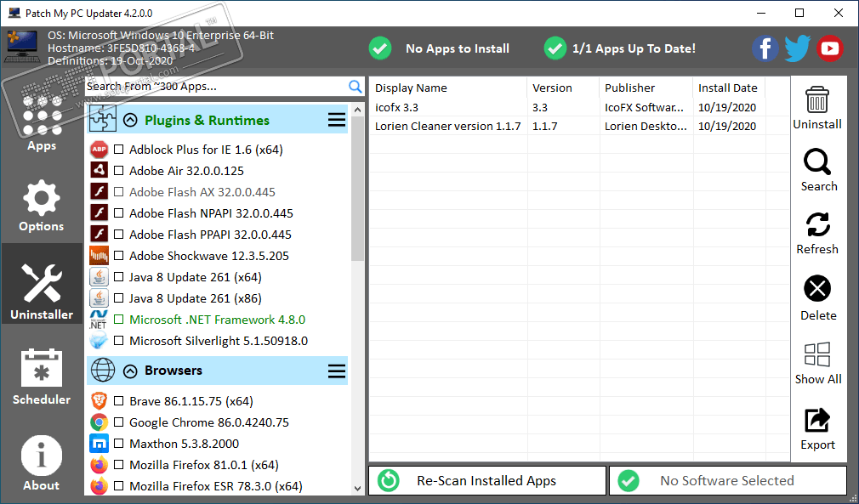Click the Java 8 Update 261 (x64) icon
Image resolution: width=859 pixels, height=504 pixels.
100,277
